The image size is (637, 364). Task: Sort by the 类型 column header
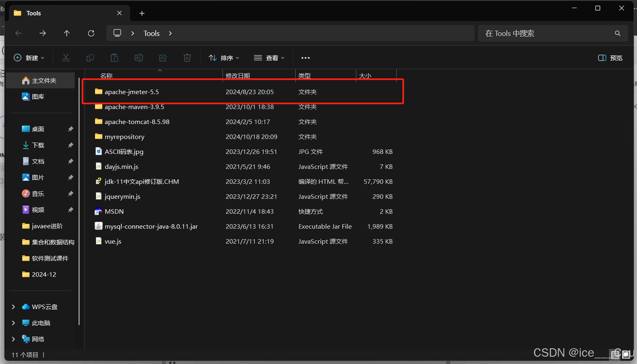click(305, 76)
